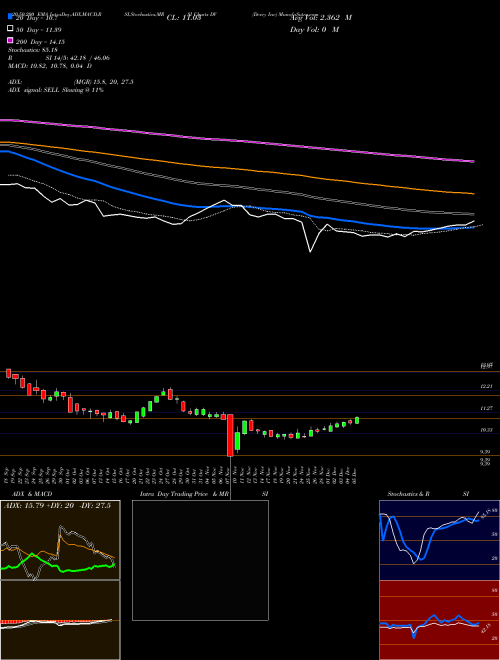Click the last green candlestick on the right

pyautogui.click(x=357, y=420)
